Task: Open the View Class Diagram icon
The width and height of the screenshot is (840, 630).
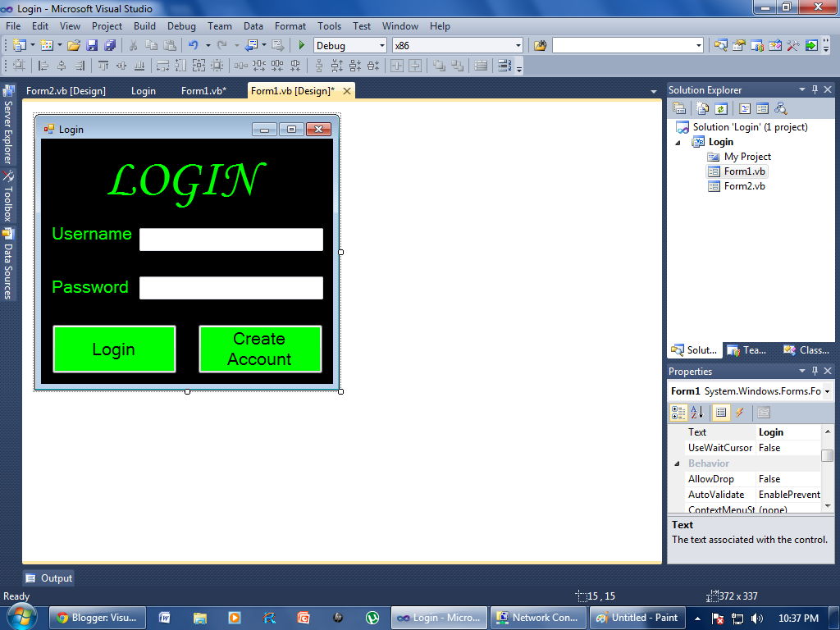Action: [x=779, y=107]
